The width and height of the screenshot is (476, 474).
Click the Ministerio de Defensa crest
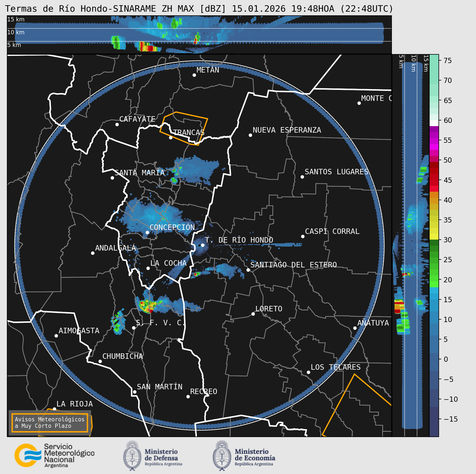[x=132, y=455]
